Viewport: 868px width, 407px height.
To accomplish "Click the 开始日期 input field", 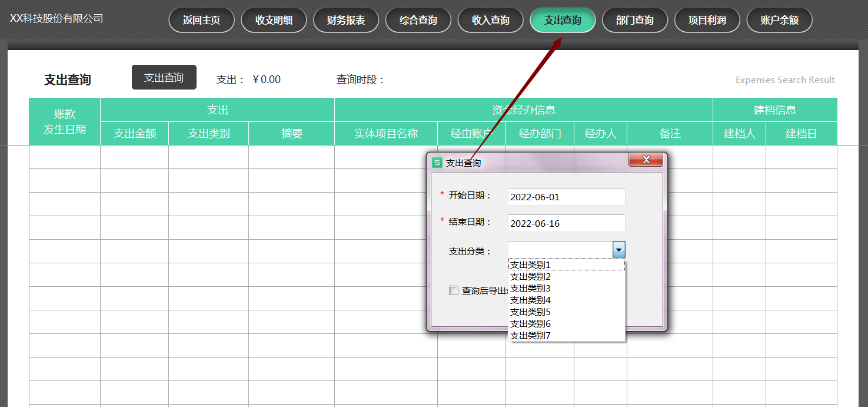I will click(x=566, y=197).
